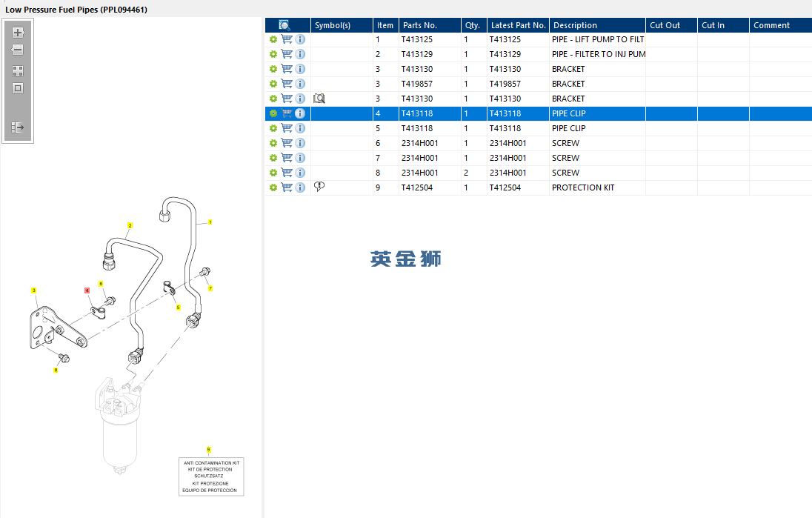
Task: Click the red highlighted callout 4
Action: point(87,290)
